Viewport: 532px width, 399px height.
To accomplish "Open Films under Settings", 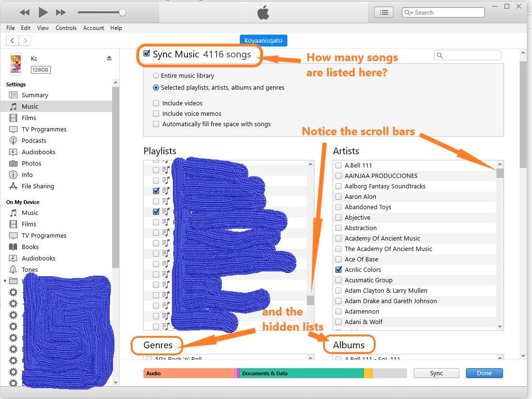I will 29,118.
